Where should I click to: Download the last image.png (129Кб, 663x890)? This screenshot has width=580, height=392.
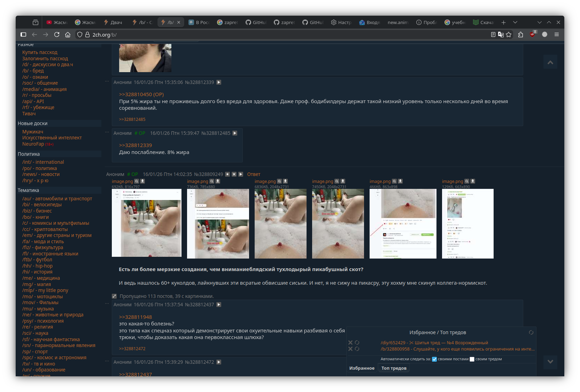tap(473, 181)
